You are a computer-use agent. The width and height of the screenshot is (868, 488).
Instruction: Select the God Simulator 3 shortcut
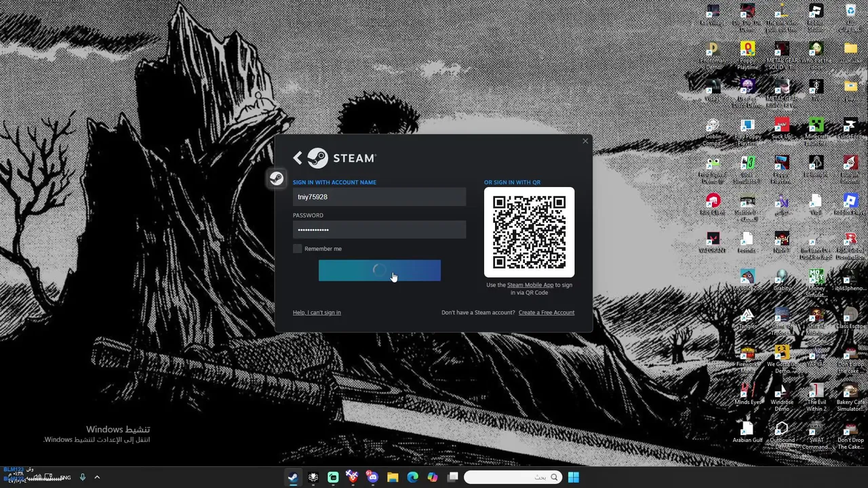(x=747, y=169)
